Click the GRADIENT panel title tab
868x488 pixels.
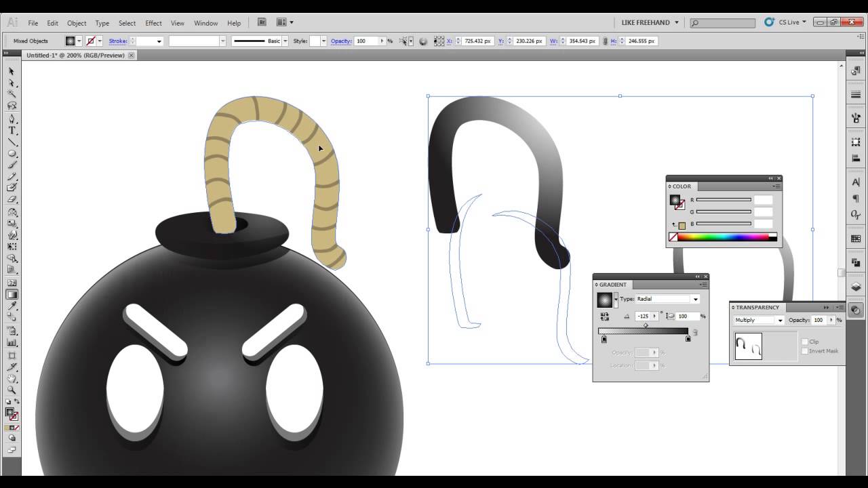click(x=612, y=285)
